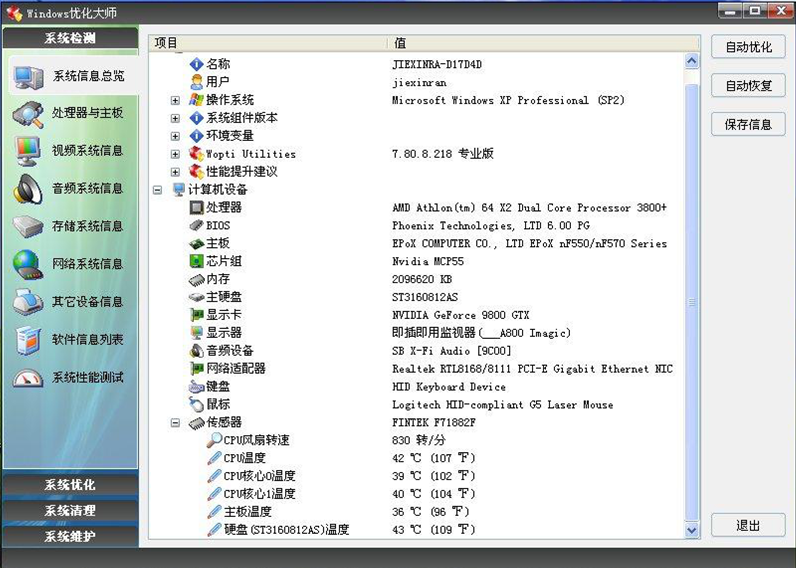Collapse the 计算机设备 tree node
The image size is (796, 568).
click(157, 190)
